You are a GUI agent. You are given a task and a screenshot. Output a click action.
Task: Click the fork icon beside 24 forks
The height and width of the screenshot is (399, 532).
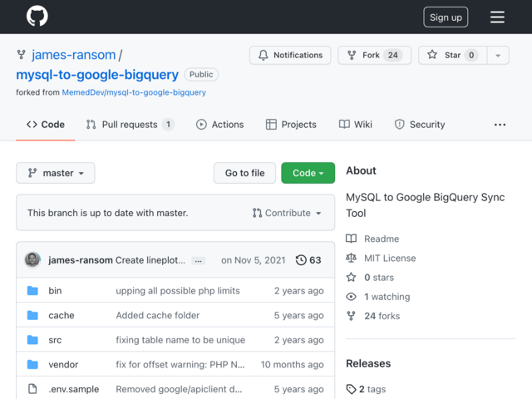351,316
